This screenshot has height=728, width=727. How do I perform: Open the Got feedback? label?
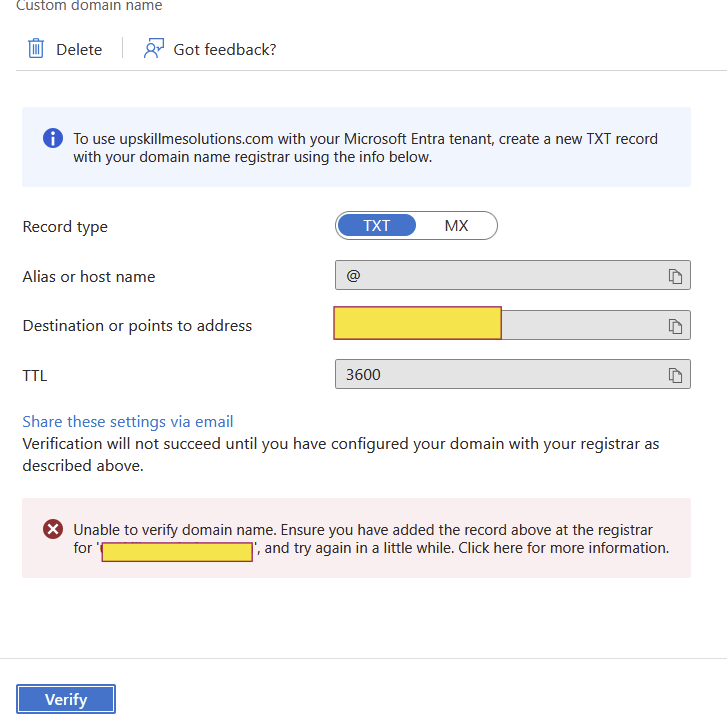(x=225, y=50)
